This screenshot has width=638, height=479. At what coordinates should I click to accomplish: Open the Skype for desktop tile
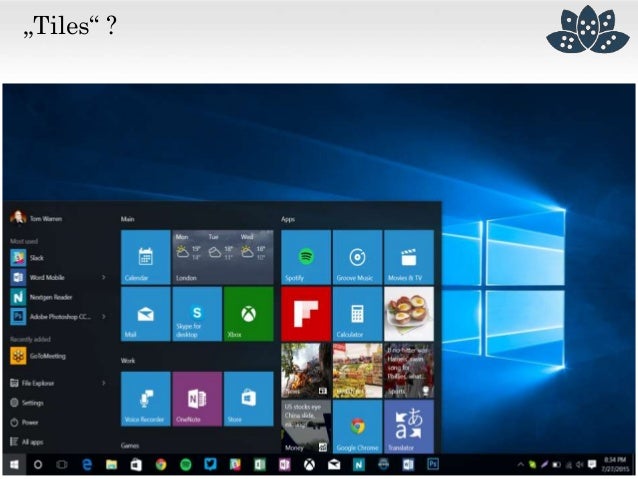pyautogui.click(x=197, y=314)
